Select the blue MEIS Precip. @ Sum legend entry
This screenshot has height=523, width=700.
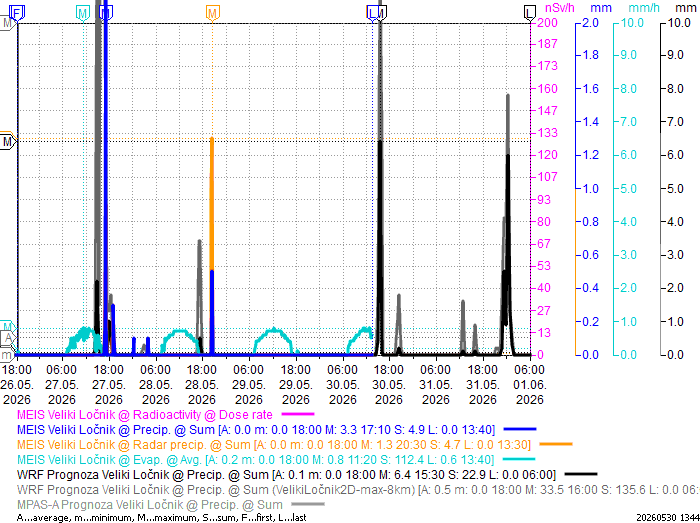[x=256, y=430]
